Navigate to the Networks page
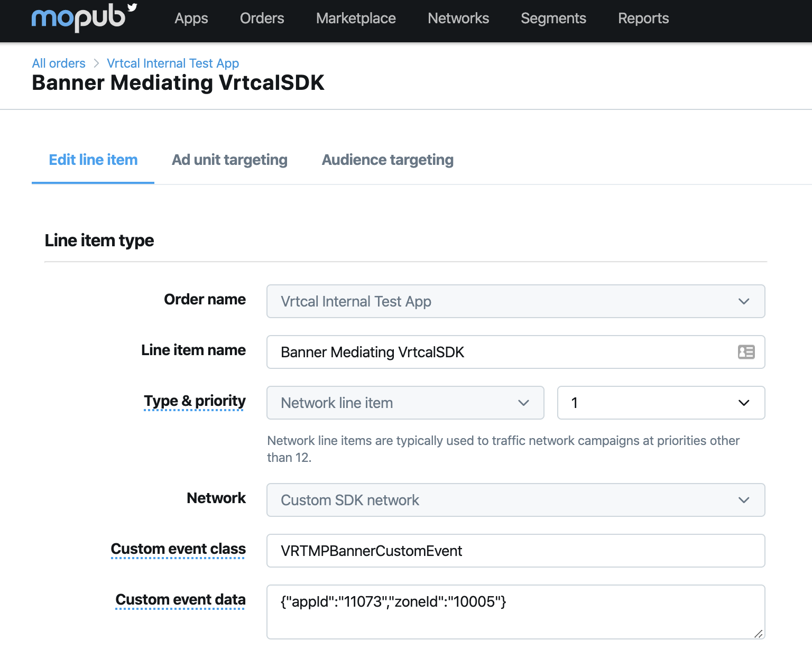Viewport: 812px width, 668px height. coord(458,18)
